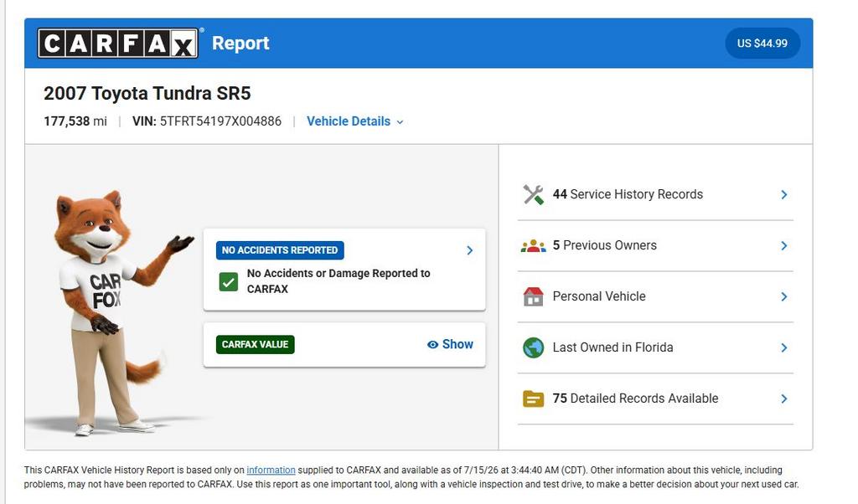Viewport: 858px width, 504px height.
Task: Click No Accidents or Damage Reported text
Action: tap(339, 281)
